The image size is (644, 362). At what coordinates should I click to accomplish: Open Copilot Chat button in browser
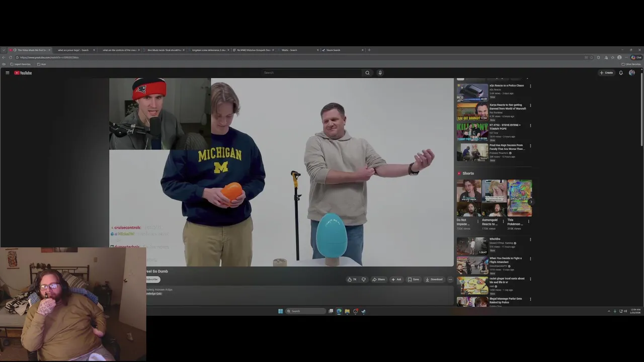click(637, 57)
